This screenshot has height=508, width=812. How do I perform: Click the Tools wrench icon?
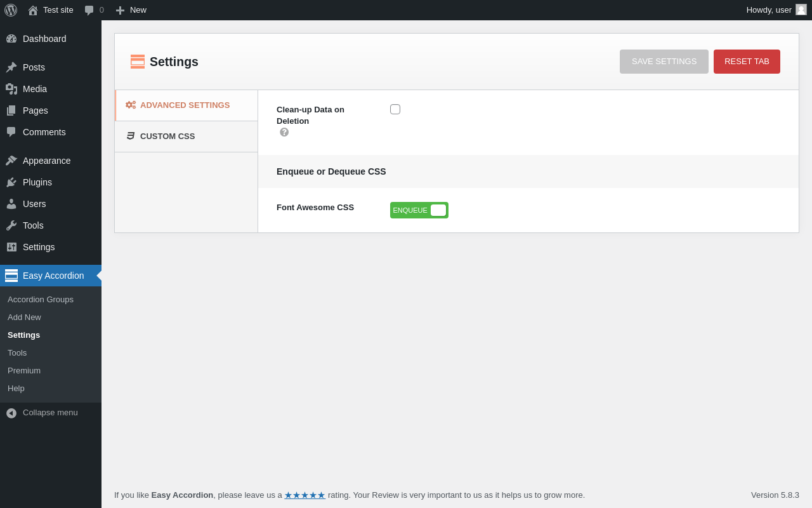[11, 225]
